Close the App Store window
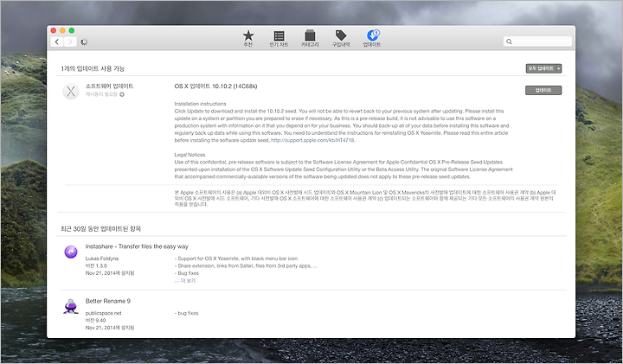This screenshot has height=364, width=623. (x=54, y=30)
